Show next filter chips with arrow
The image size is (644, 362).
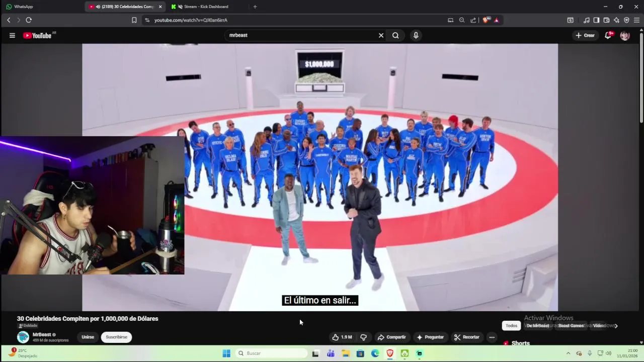coord(616,325)
